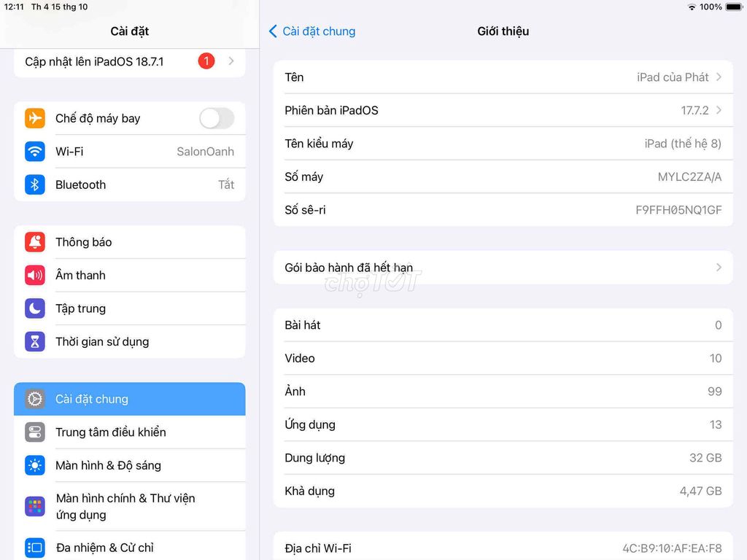Open Tập trung settings
This screenshot has height=560, width=747.
coord(130,308)
